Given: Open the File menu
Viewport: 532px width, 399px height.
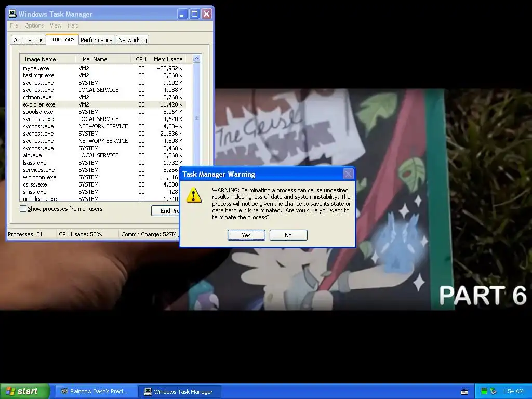Looking at the screenshot, I should (14, 25).
